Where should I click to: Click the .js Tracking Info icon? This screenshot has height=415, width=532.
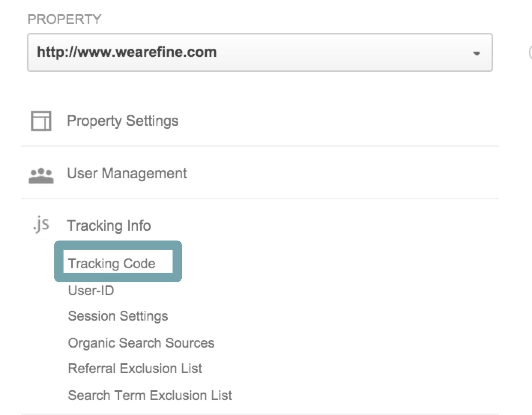(x=40, y=224)
